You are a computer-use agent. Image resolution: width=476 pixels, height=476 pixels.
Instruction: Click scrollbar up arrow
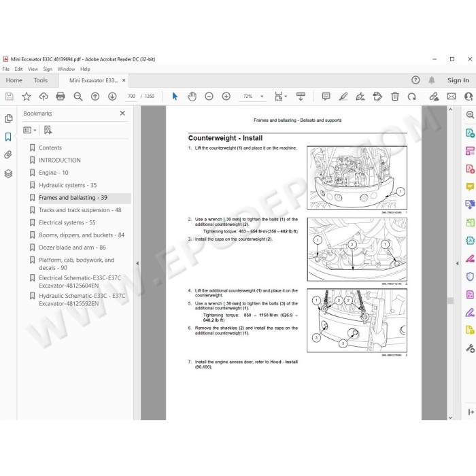tap(450, 109)
